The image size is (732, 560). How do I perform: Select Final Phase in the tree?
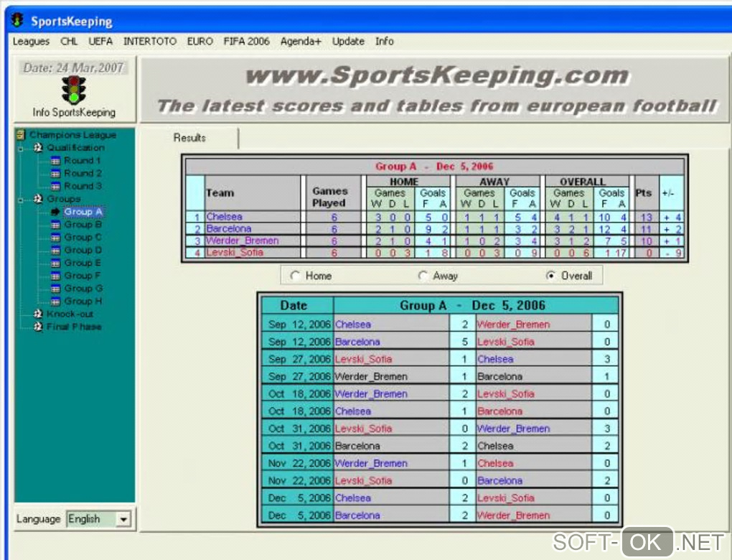click(x=74, y=327)
